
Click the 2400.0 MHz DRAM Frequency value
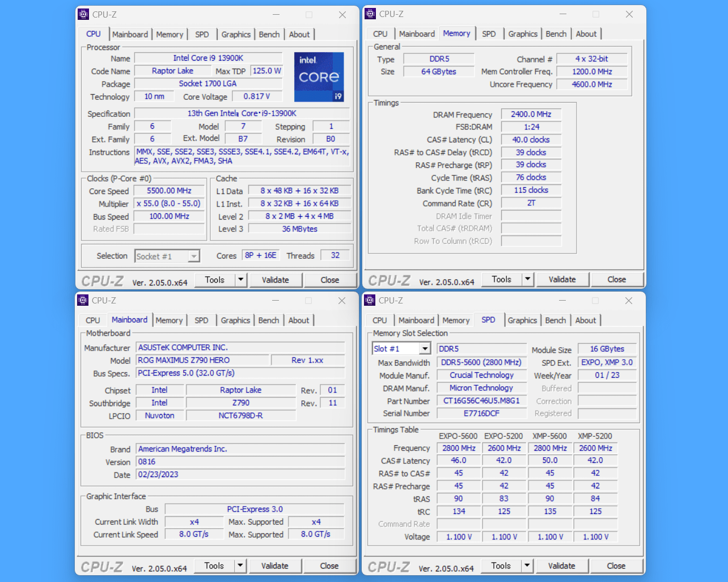531,115
